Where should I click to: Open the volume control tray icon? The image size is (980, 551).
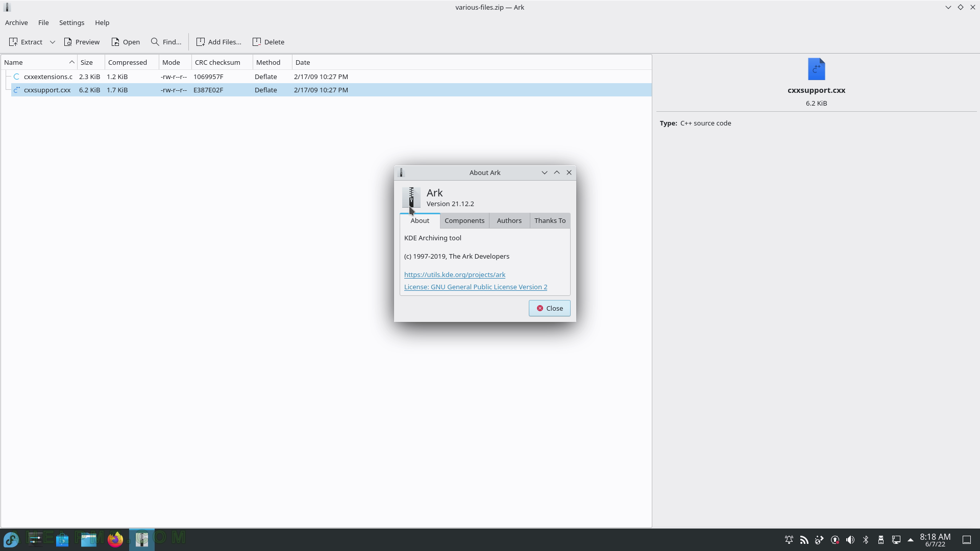tap(850, 540)
